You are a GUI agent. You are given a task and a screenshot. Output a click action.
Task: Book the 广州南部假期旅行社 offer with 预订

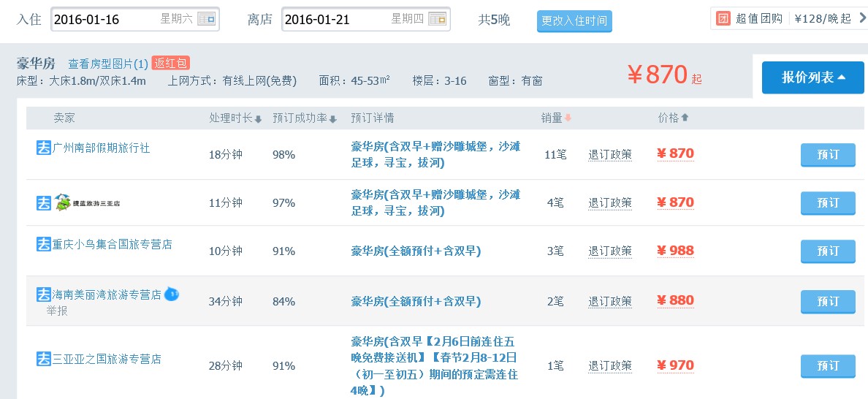pyautogui.click(x=827, y=155)
